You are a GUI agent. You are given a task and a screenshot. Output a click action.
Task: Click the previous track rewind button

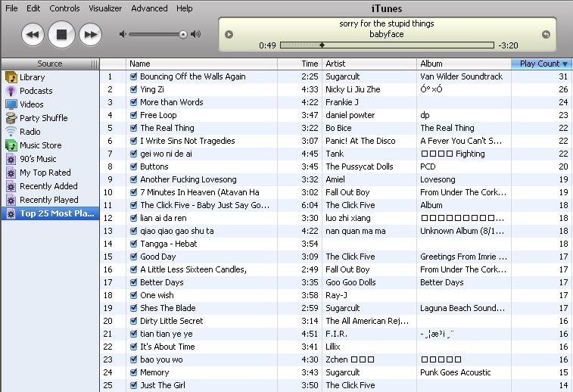click(x=33, y=35)
